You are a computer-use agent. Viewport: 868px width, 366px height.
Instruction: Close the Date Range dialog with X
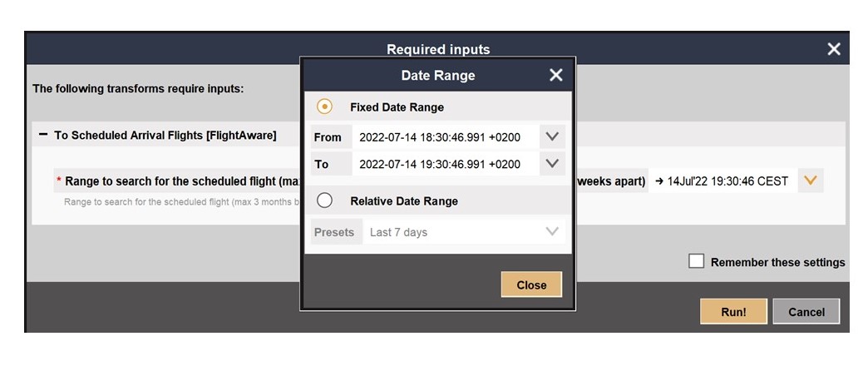(x=555, y=76)
